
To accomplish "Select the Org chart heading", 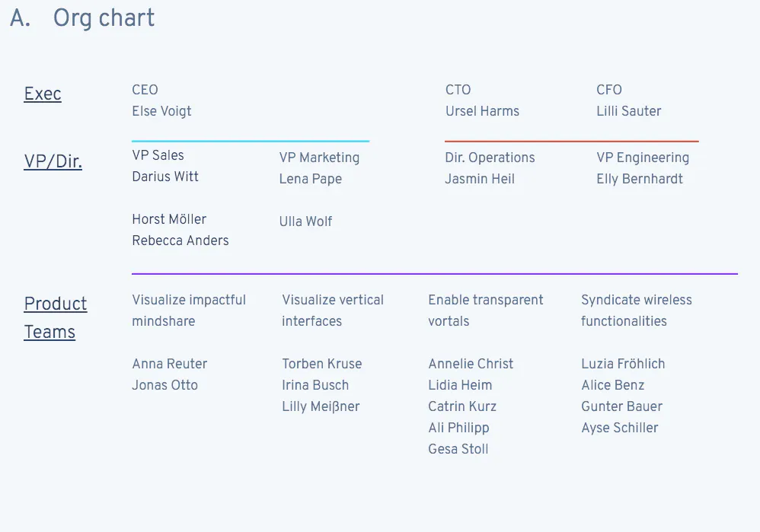I will click(104, 18).
